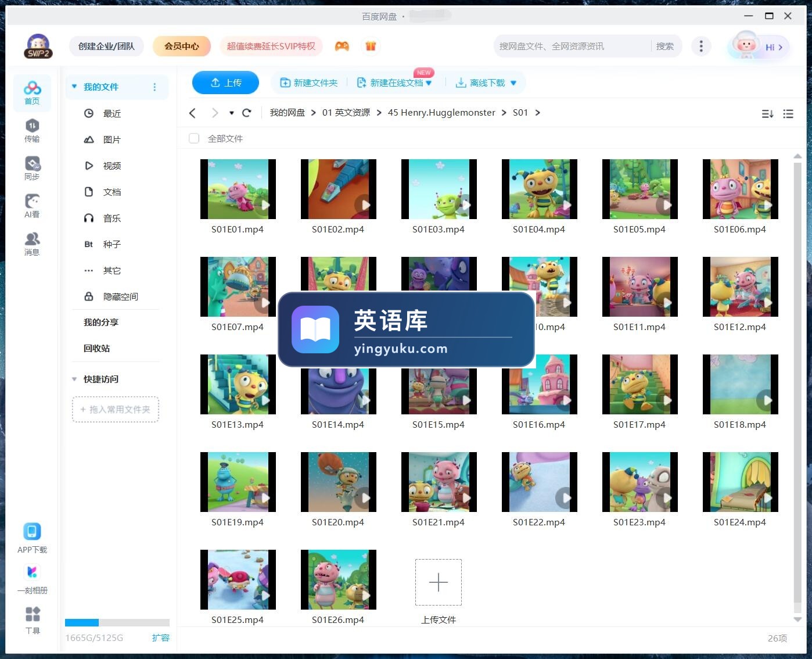Select 音乐 category
The image size is (812, 659).
(x=112, y=218)
